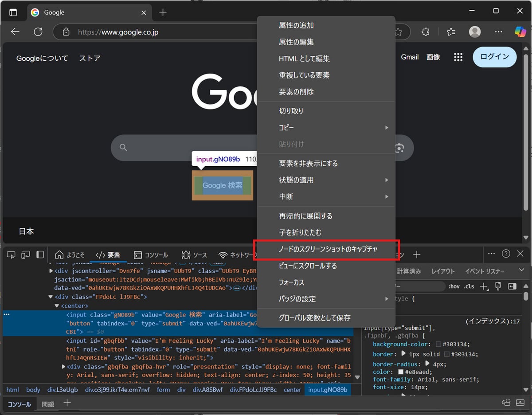Open the ストア link
This screenshot has height=415, width=532.
(90, 58)
